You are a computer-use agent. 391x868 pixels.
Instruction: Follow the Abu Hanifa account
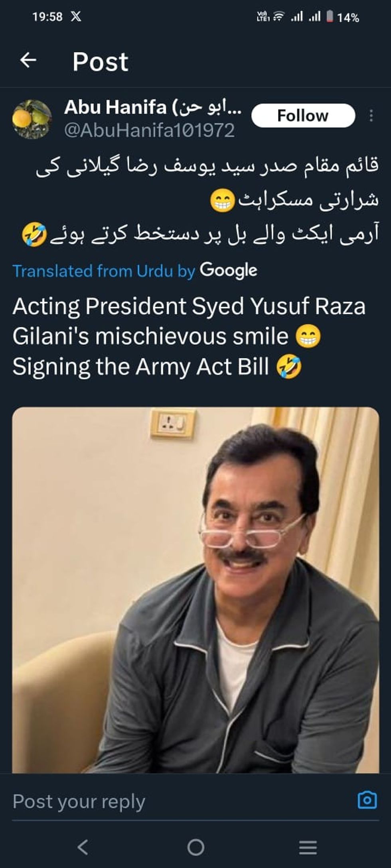tap(303, 116)
